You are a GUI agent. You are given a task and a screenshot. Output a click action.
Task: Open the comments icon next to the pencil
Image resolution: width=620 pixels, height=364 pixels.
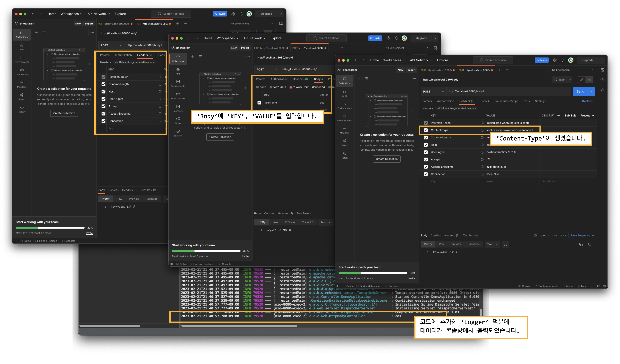(x=589, y=80)
